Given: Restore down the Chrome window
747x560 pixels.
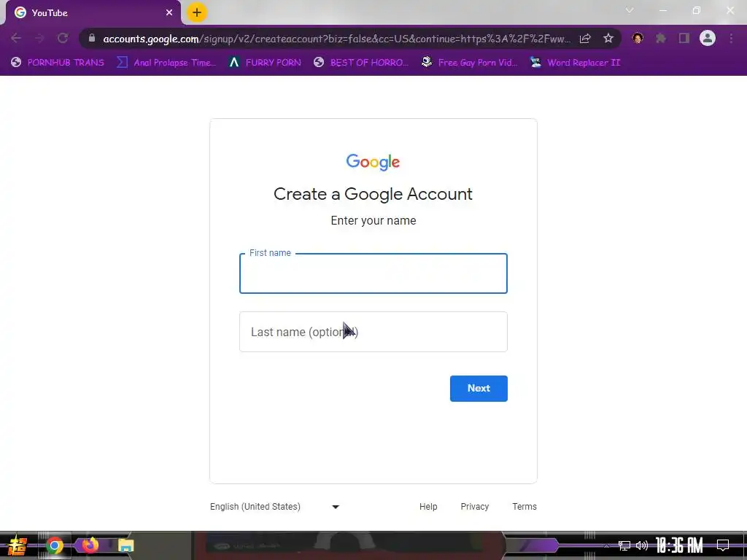Looking at the screenshot, I should [x=697, y=10].
